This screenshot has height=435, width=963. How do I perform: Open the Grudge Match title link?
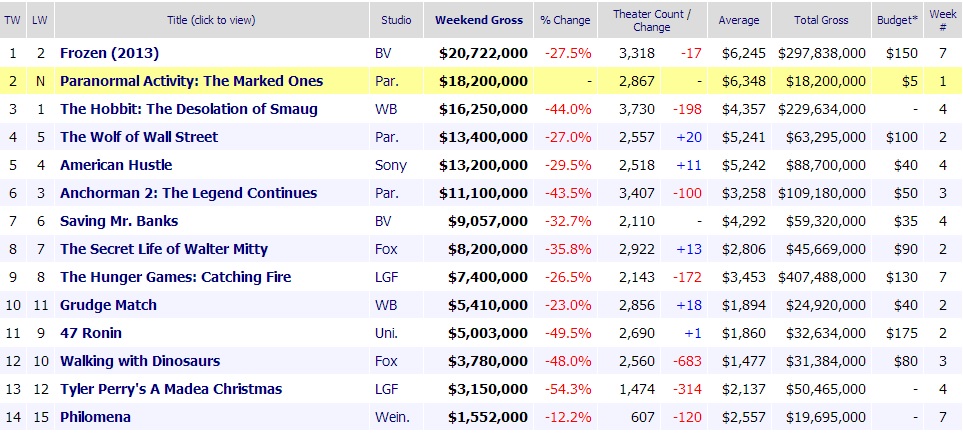108,305
